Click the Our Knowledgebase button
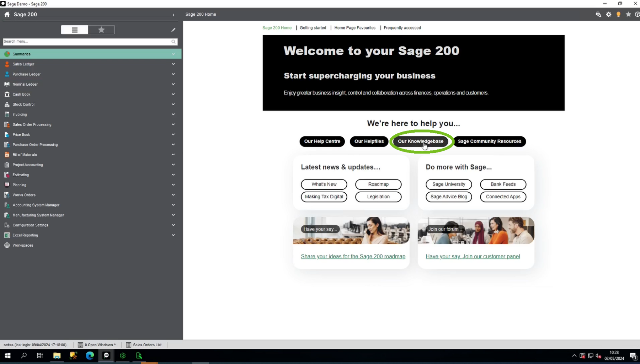The width and height of the screenshot is (640, 364). [420, 141]
